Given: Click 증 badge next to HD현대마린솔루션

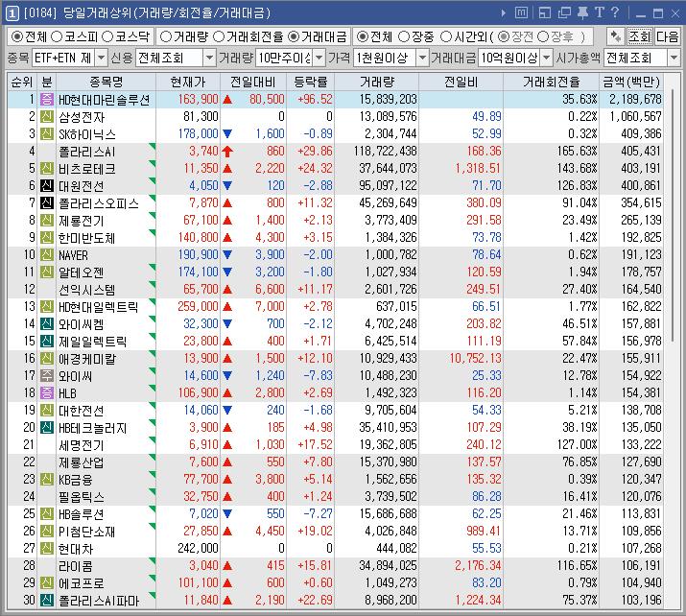Looking at the screenshot, I should click(47, 100).
